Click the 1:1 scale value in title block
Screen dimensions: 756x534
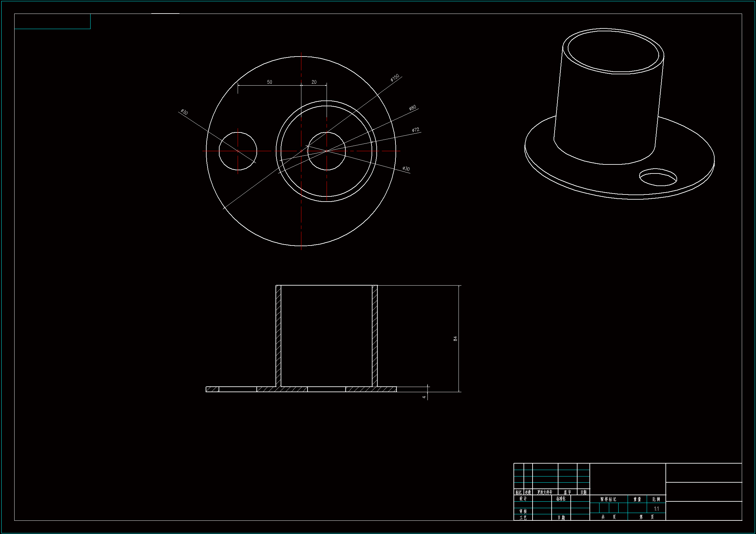656,509
